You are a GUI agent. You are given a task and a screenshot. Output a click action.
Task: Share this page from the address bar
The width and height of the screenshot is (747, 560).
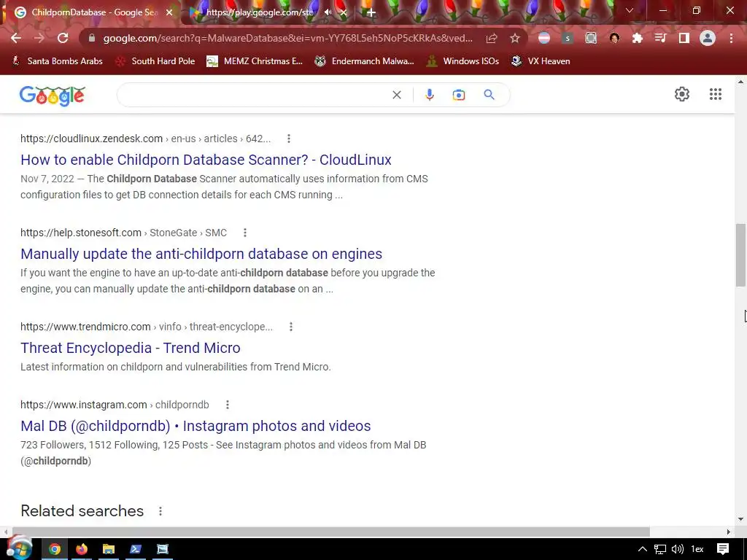[492, 38]
